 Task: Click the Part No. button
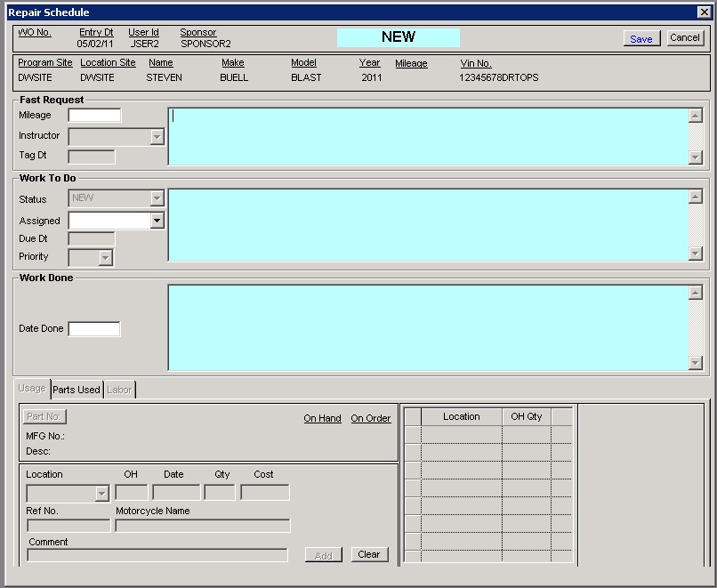(x=44, y=416)
